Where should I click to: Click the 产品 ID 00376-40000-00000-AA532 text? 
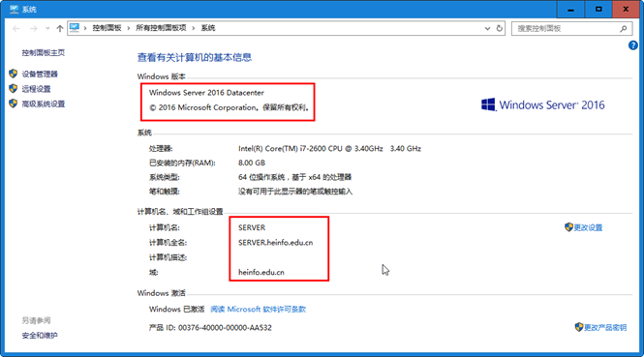[x=210, y=327]
